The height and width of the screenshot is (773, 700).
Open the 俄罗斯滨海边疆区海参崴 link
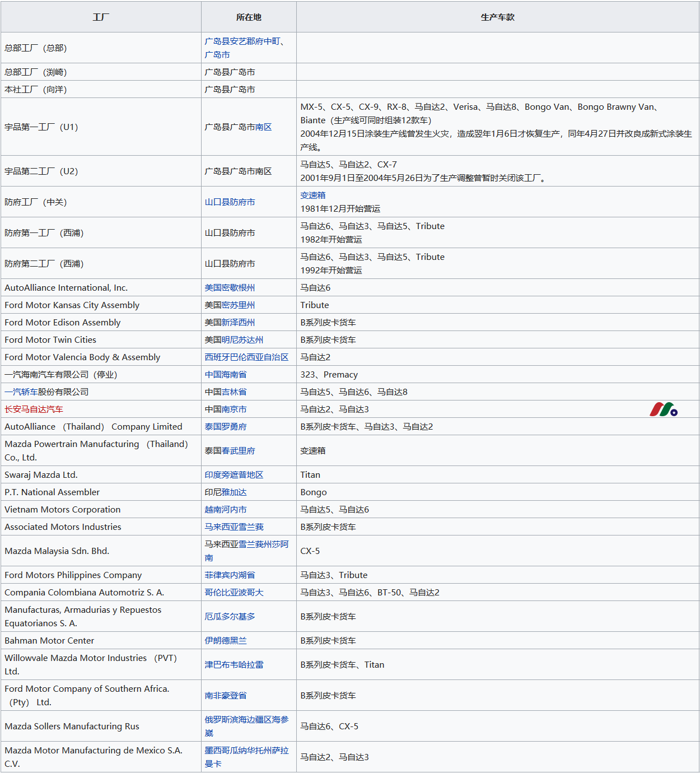tap(247, 727)
